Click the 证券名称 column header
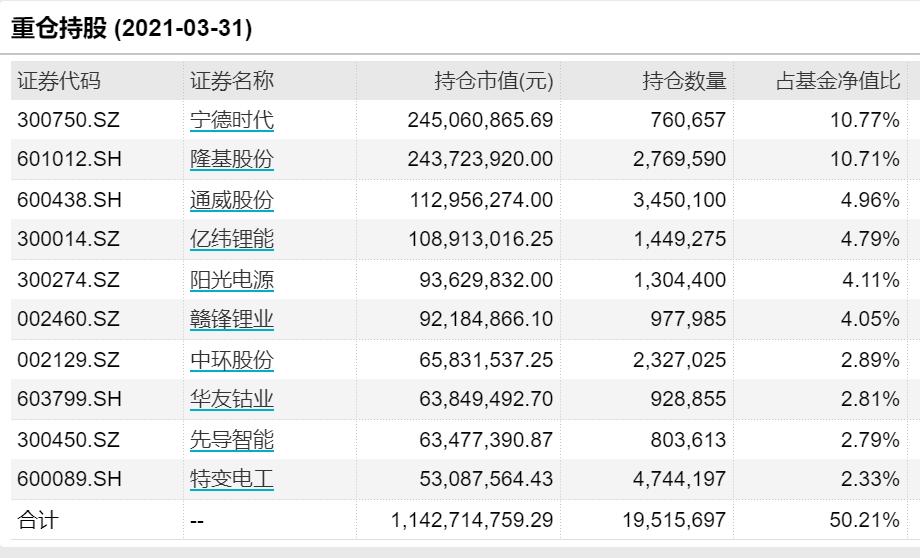Viewport: 920px width, 558px height. point(231,82)
